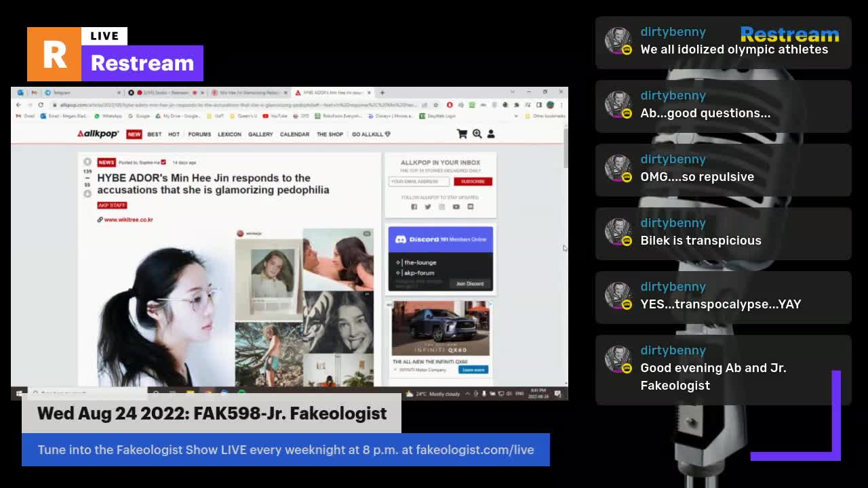The height and width of the screenshot is (488, 868).
Task: Click the allkpop search magnifier icon
Action: (477, 134)
